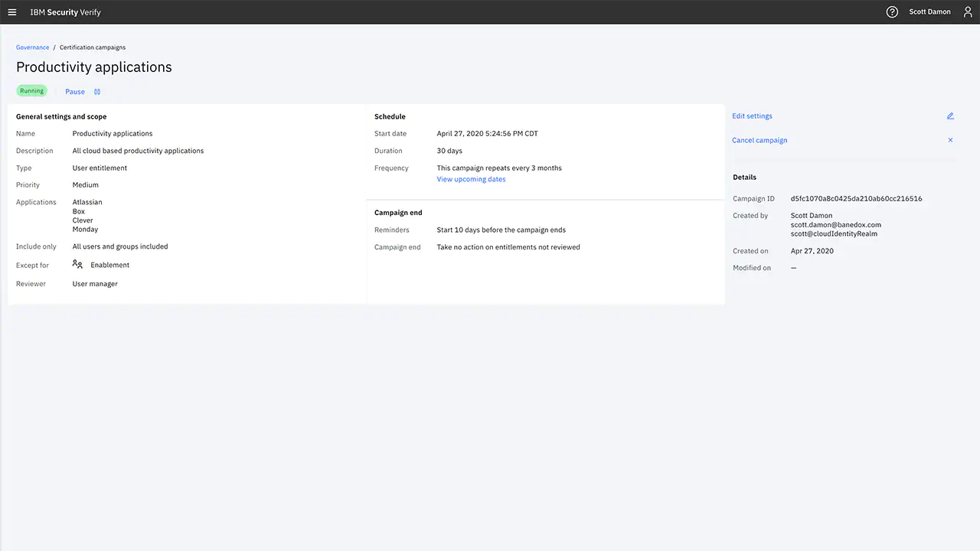Click the Running status badge
This screenshot has height=551, width=980.
point(31,91)
